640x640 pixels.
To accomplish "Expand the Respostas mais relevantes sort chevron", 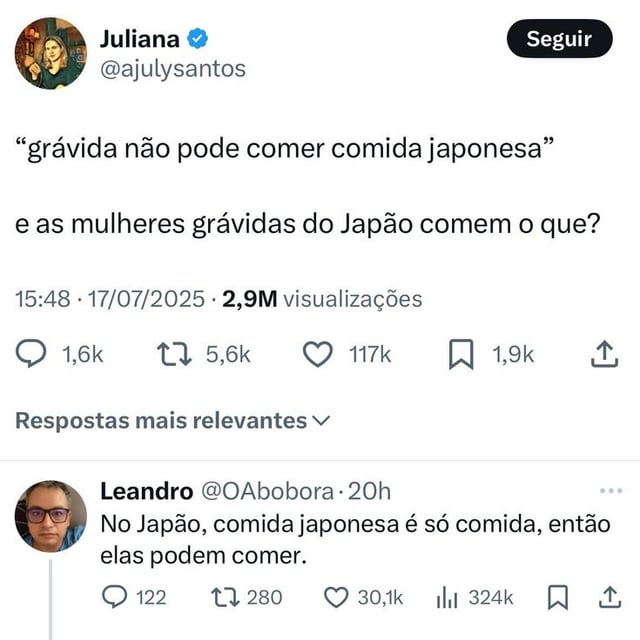I will tap(320, 421).
